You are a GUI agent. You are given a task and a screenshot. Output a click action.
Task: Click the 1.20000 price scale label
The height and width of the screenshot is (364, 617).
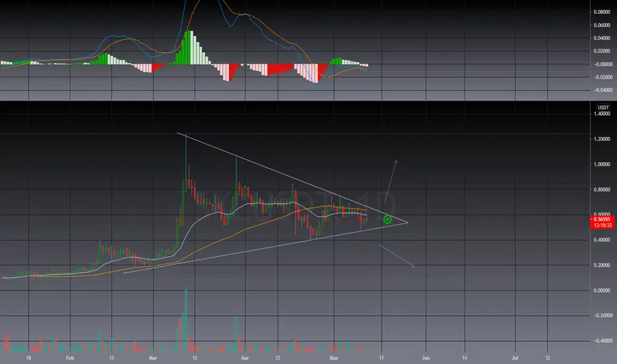(602, 139)
